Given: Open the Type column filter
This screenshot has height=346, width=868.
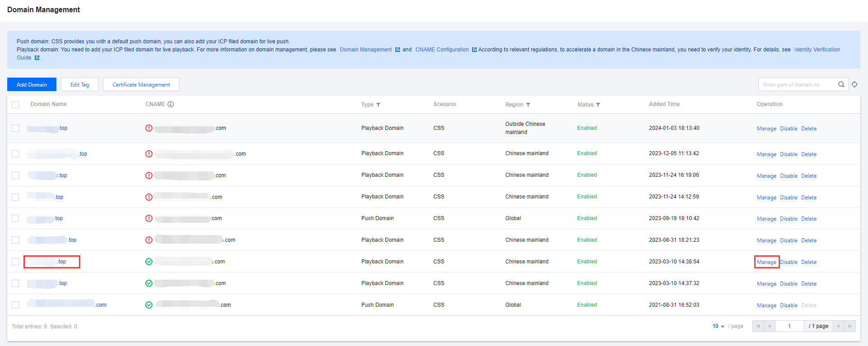Looking at the screenshot, I should coord(378,105).
